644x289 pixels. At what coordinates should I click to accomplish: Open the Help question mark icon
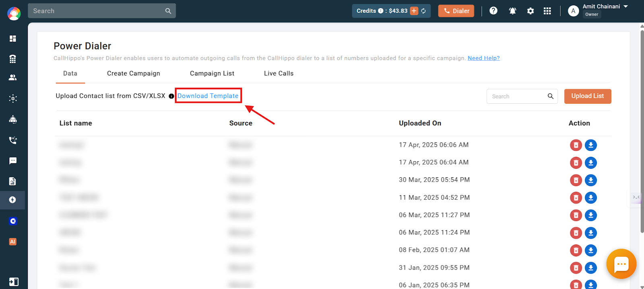493,11
